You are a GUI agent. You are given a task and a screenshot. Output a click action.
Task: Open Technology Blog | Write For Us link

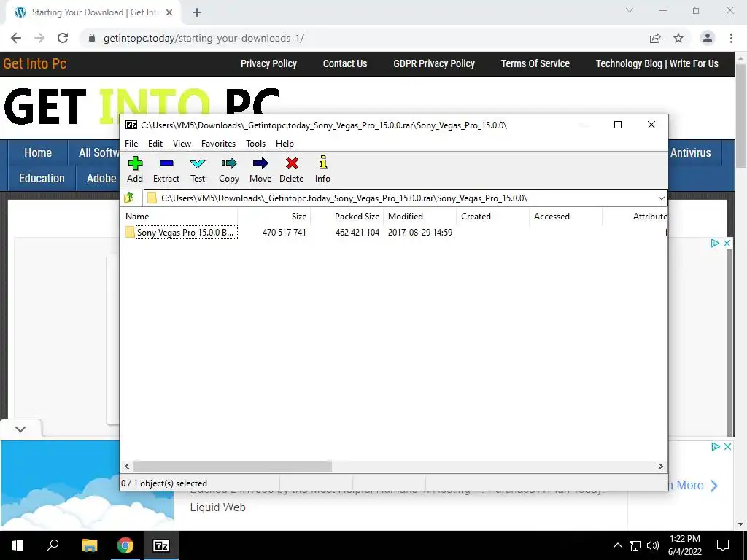click(x=657, y=63)
